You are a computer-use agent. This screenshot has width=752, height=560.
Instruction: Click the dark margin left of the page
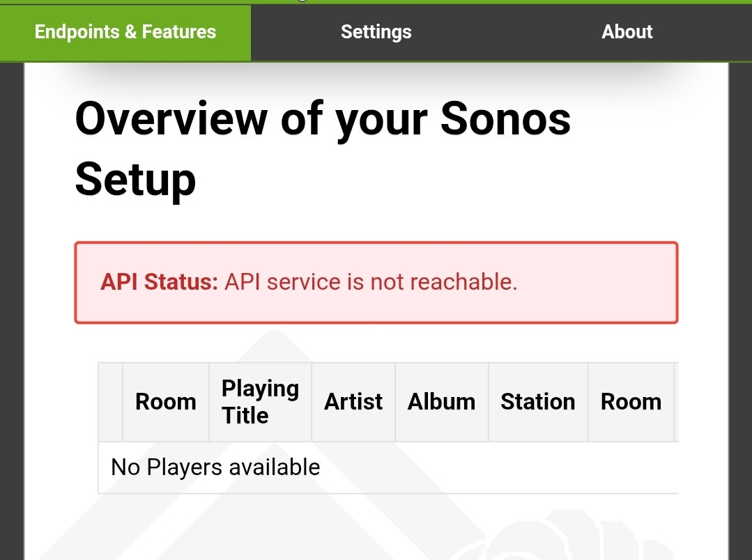click(12, 313)
